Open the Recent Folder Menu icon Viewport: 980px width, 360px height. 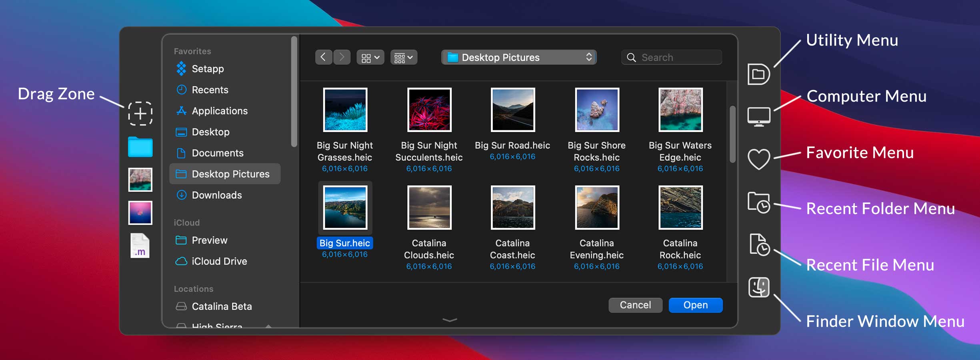pyautogui.click(x=759, y=202)
